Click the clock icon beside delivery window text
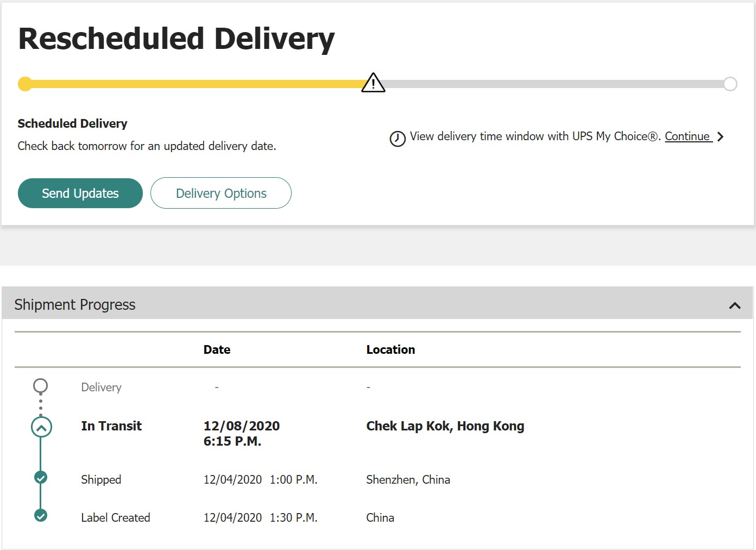Image resolution: width=756 pixels, height=550 pixels. tap(398, 139)
